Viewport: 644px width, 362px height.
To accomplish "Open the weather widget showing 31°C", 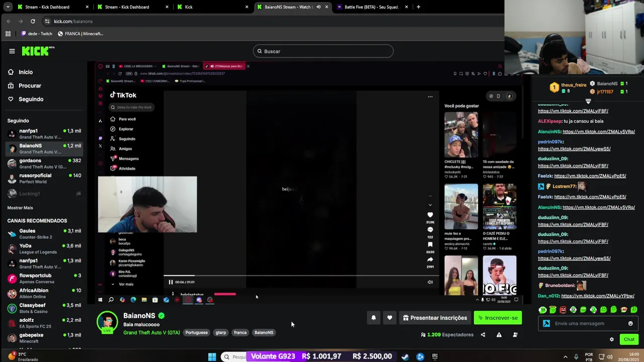I will (24, 356).
